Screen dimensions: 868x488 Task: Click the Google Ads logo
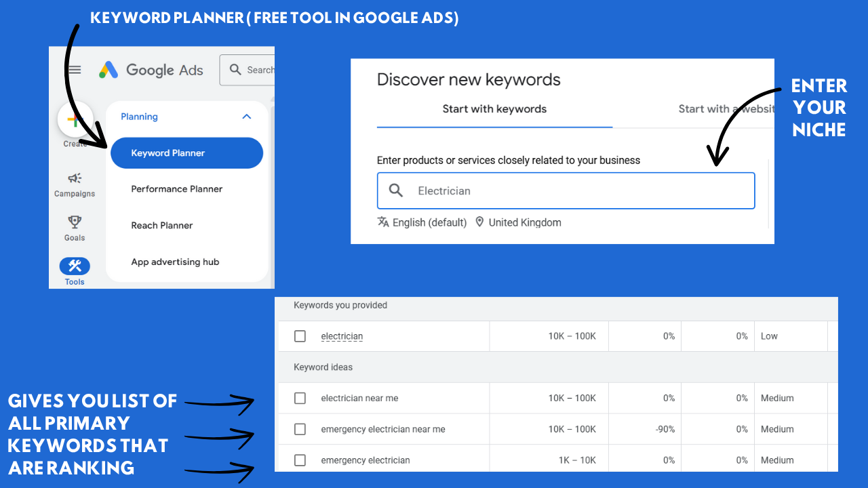coord(151,70)
